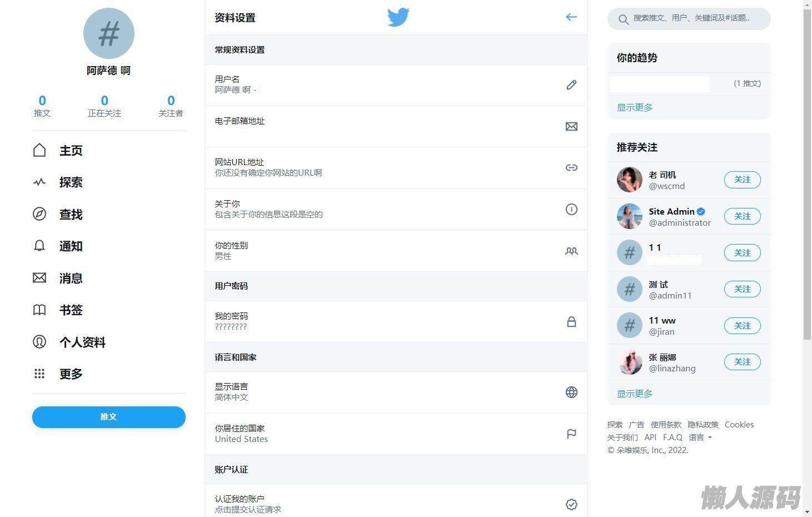The width and height of the screenshot is (812, 517).
Task: Open the 关注者 count stat
Action: click(x=171, y=106)
